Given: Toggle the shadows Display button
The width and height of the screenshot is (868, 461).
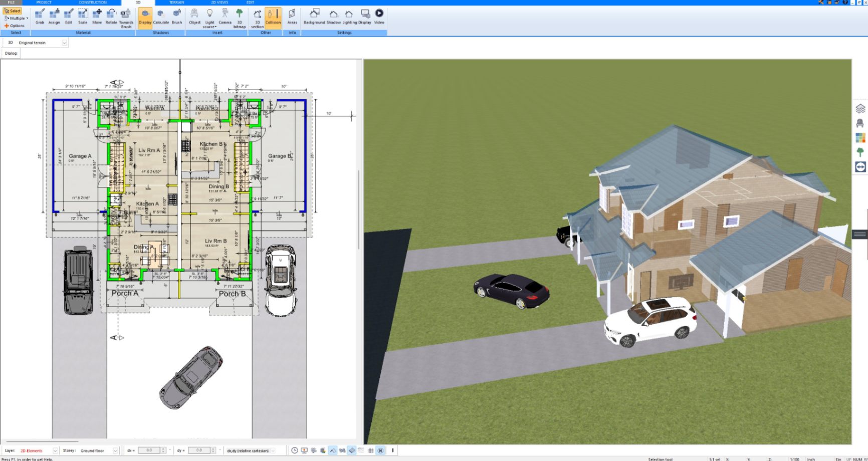Looking at the screenshot, I should (x=145, y=18).
